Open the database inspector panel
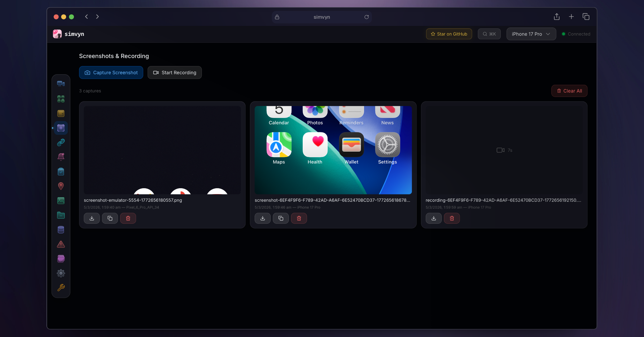The width and height of the screenshot is (644, 337). pos(61,229)
